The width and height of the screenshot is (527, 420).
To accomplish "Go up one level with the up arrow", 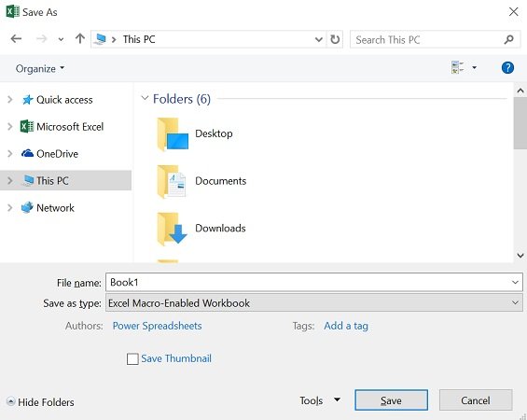I will click(80, 38).
